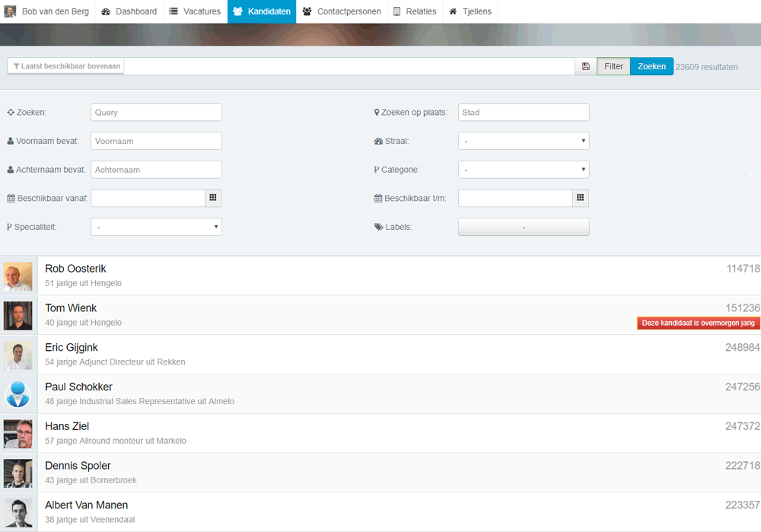
Task: Open Eric Gijgink's candidate record
Action: pyautogui.click(x=72, y=348)
